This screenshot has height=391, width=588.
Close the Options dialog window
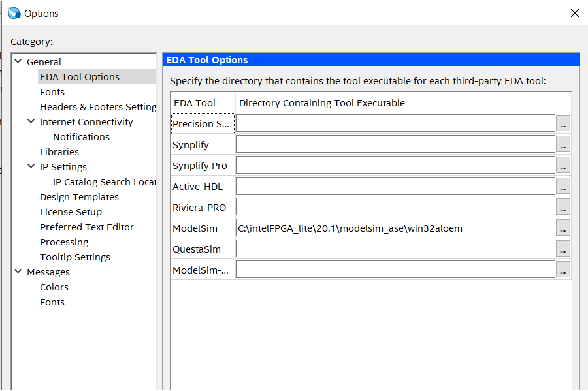point(575,13)
